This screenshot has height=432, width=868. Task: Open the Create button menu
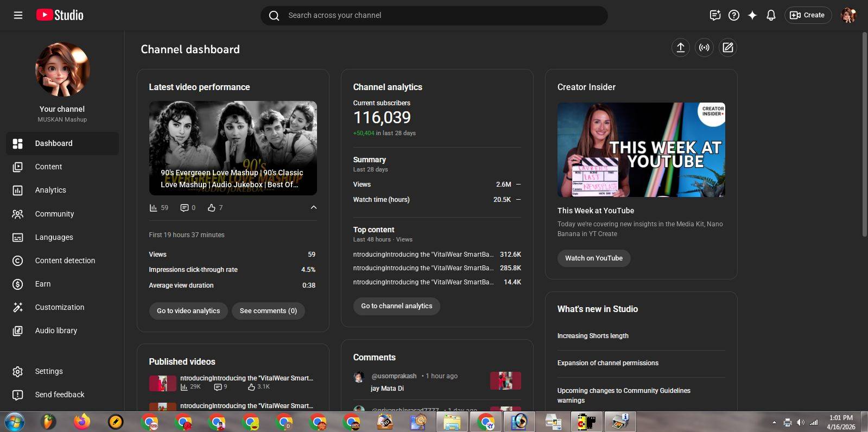pyautogui.click(x=807, y=15)
